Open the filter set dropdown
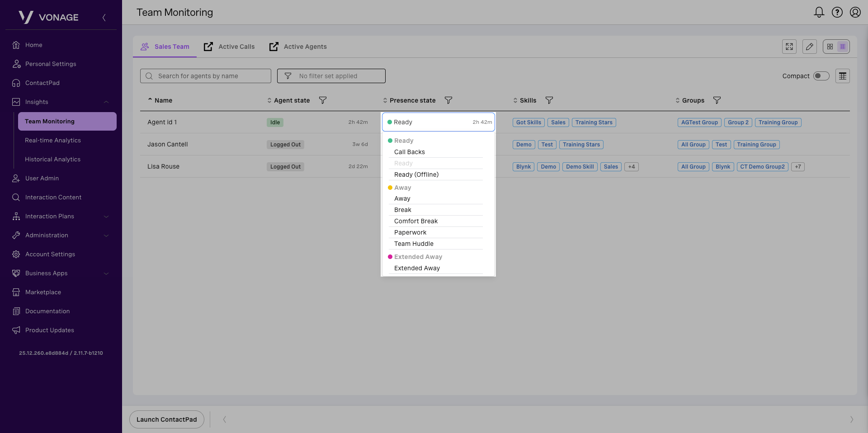This screenshot has height=433, width=868. tap(331, 76)
